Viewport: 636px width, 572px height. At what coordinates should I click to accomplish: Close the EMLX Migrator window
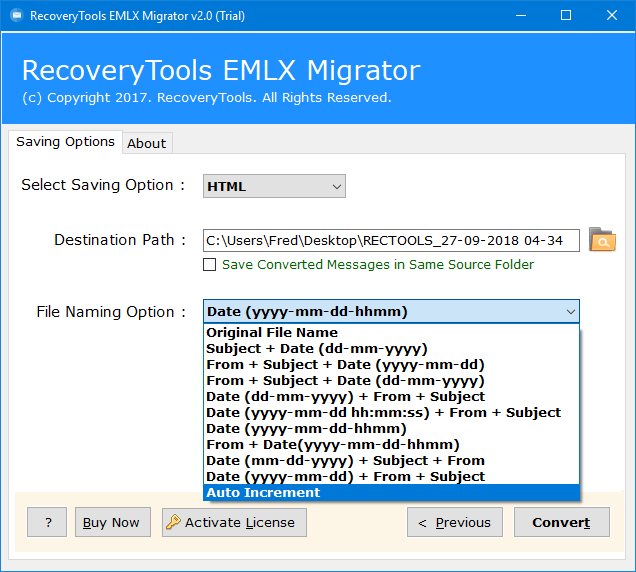(x=612, y=16)
